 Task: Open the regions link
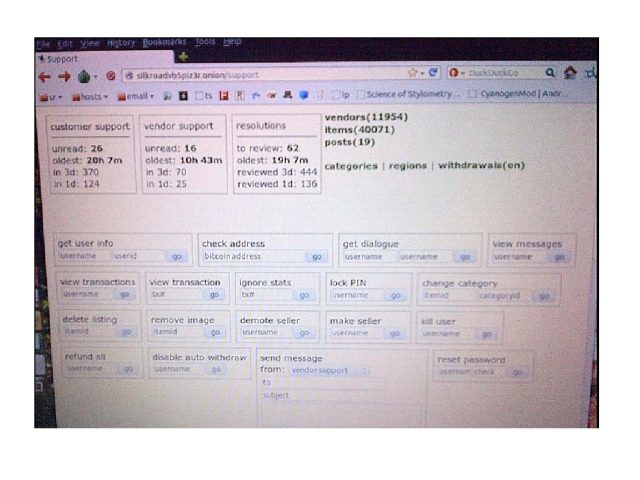[408, 166]
